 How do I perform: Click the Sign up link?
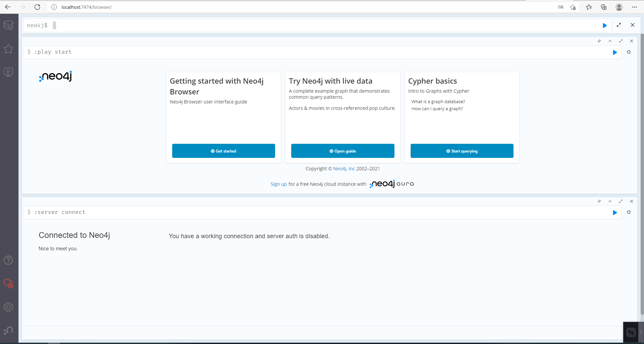[278, 184]
